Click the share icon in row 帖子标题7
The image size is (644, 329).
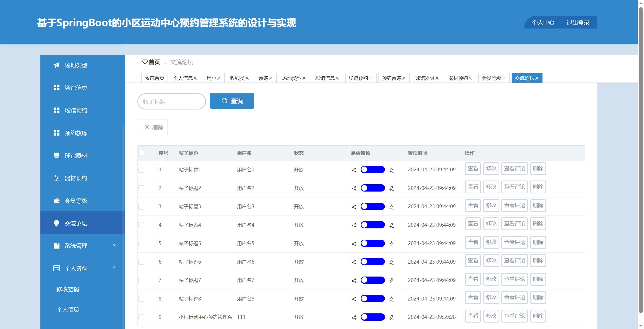[x=354, y=281]
